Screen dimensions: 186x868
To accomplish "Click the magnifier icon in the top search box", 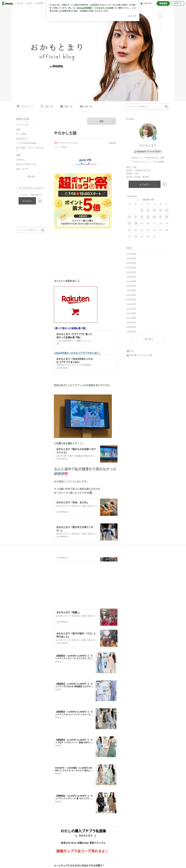I will tap(166, 106).
